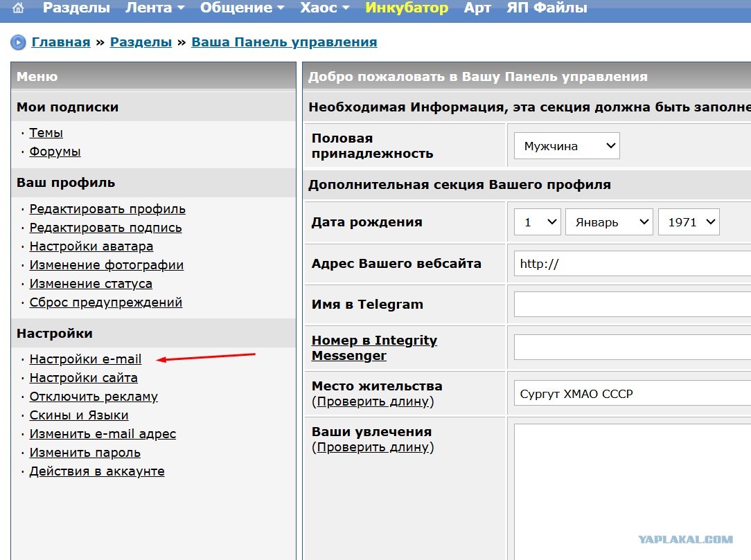Click Проверить длину under Ваши увлечения
The height and width of the screenshot is (560, 751).
point(373,447)
